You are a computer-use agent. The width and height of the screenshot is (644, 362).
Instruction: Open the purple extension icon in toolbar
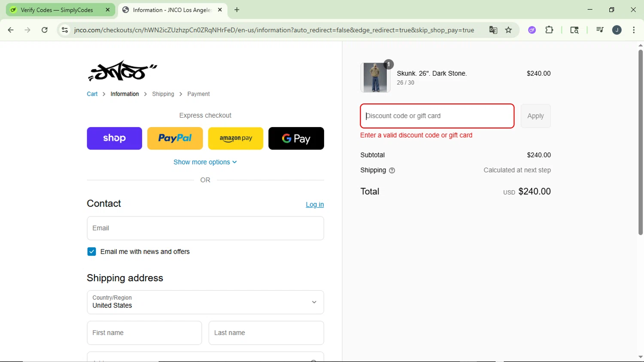[532, 30]
